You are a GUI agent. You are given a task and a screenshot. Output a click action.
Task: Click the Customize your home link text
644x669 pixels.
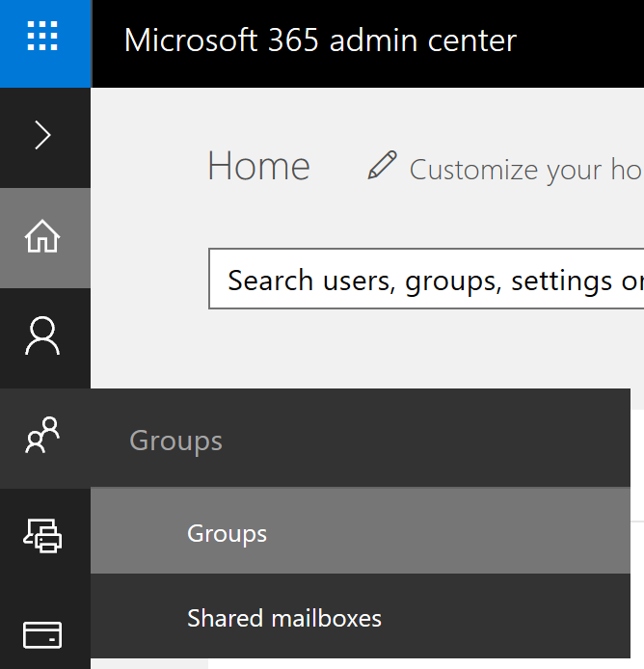coord(525,170)
